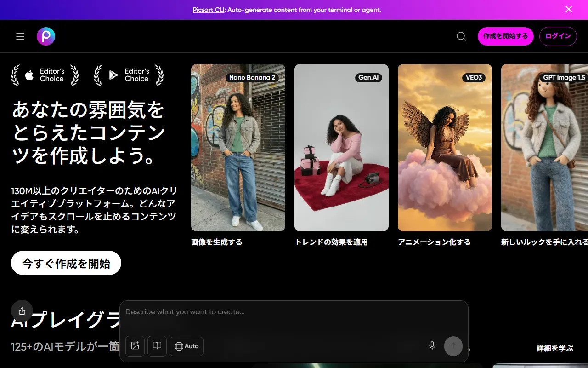Click the 新しいルックを手に入れる caption

(x=544, y=242)
